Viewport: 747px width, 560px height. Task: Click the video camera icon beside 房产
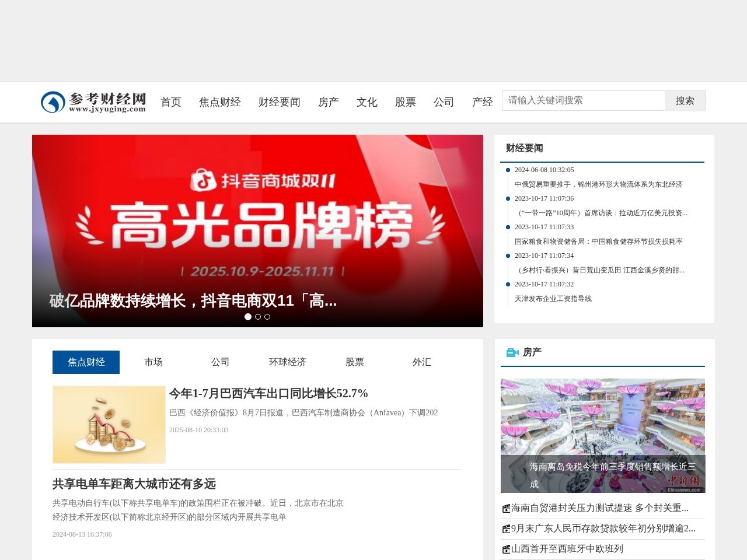[512, 352]
